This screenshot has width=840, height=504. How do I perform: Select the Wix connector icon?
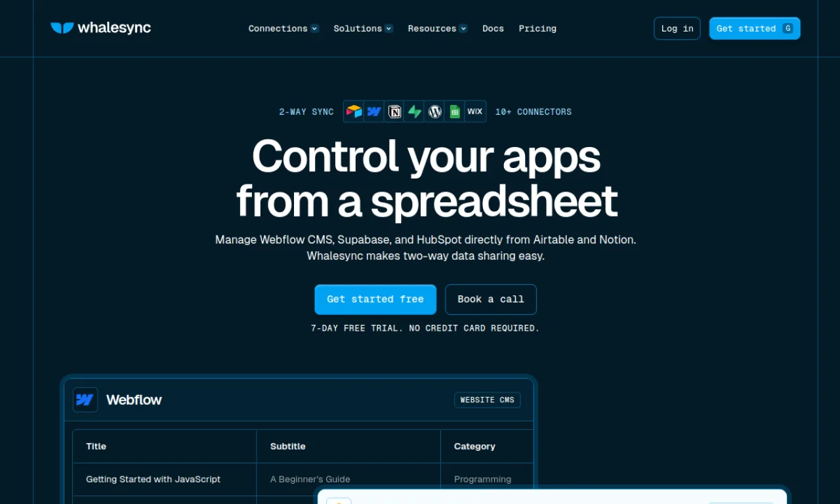[475, 112]
